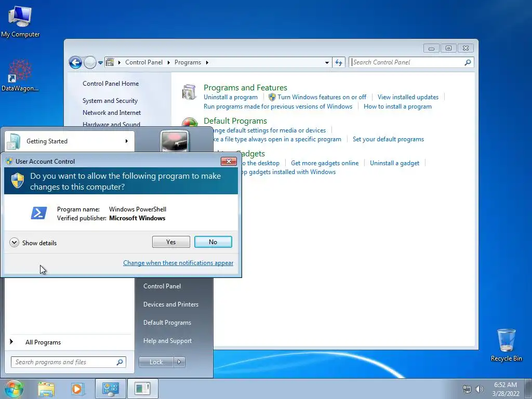
Task: Click Get more gadgets online
Action: pyautogui.click(x=325, y=163)
